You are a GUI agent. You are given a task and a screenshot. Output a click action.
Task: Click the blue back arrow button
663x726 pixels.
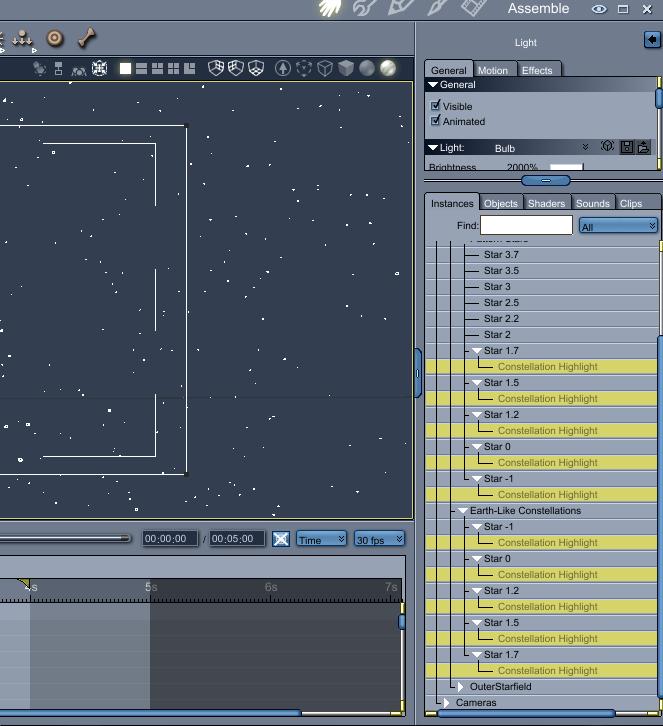pos(652,40)
